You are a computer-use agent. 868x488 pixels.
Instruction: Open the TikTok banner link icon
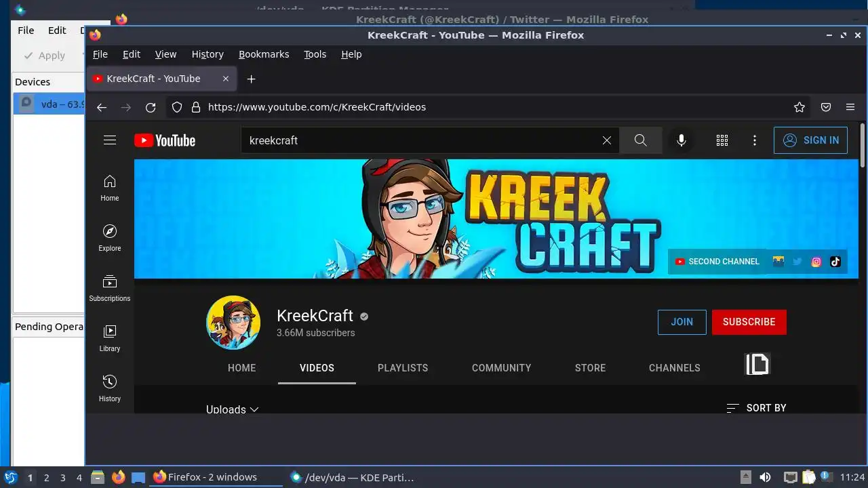835,262
